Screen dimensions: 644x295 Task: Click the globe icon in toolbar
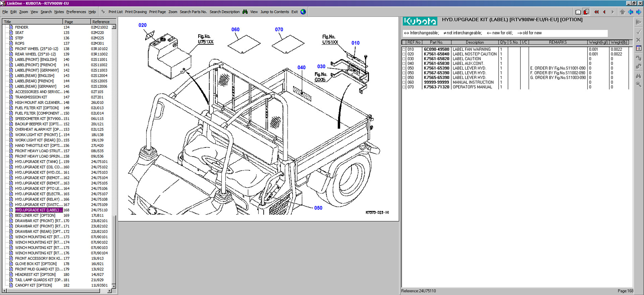pyautogui.click(x=303, y=12)
